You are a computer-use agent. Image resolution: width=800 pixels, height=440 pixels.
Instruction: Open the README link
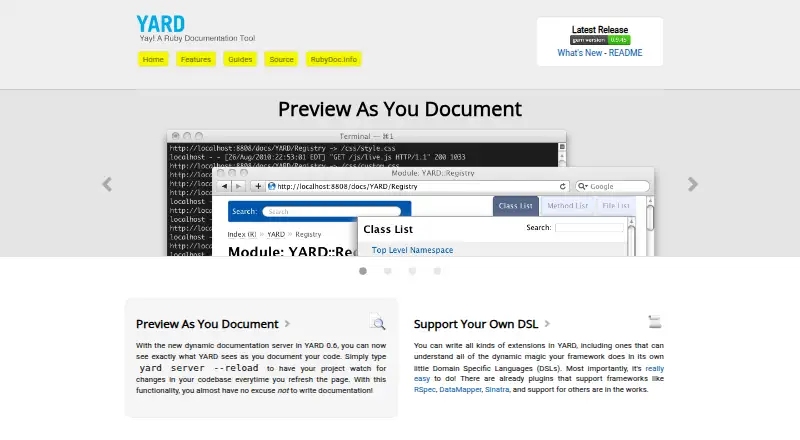626,53
